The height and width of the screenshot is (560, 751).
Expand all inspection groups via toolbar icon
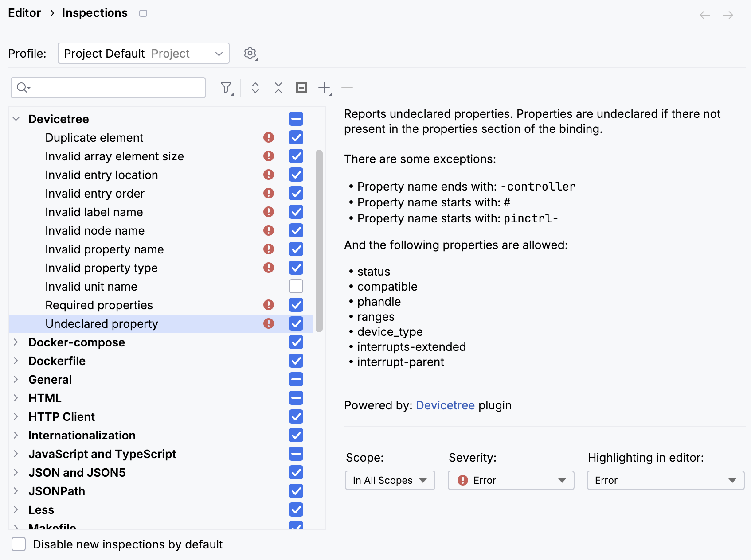click(x=255, y=87)
